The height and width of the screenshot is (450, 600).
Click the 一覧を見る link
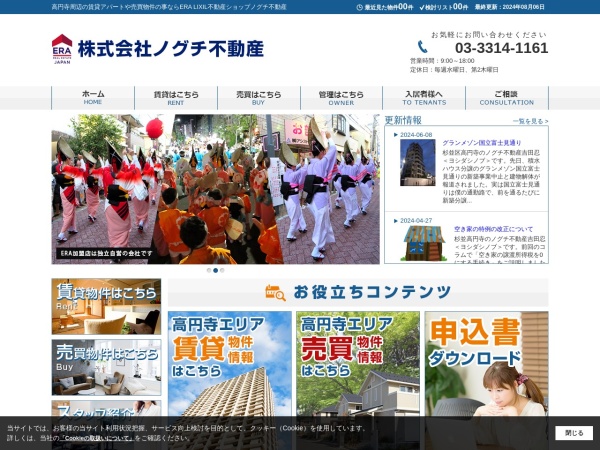530,121
